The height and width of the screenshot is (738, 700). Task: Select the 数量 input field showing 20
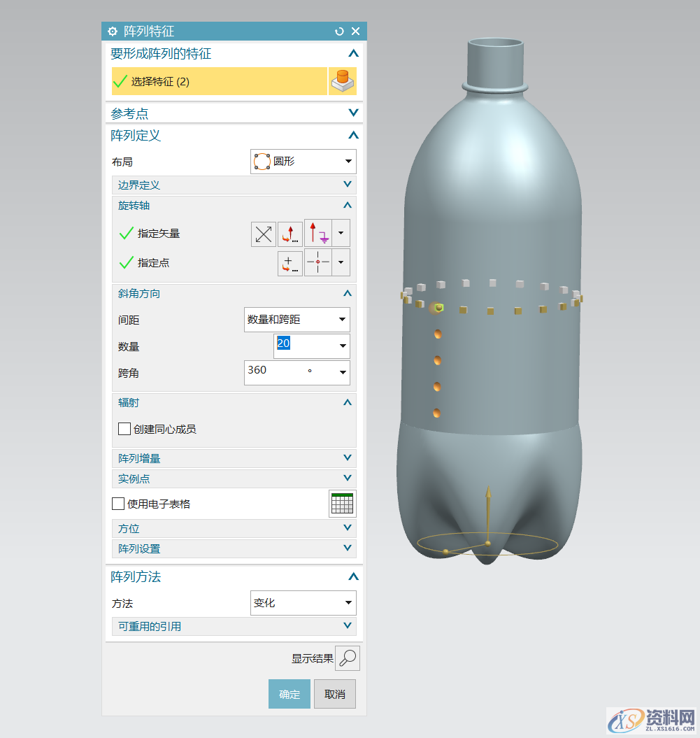pyautogui.click(x=301, y=346)
